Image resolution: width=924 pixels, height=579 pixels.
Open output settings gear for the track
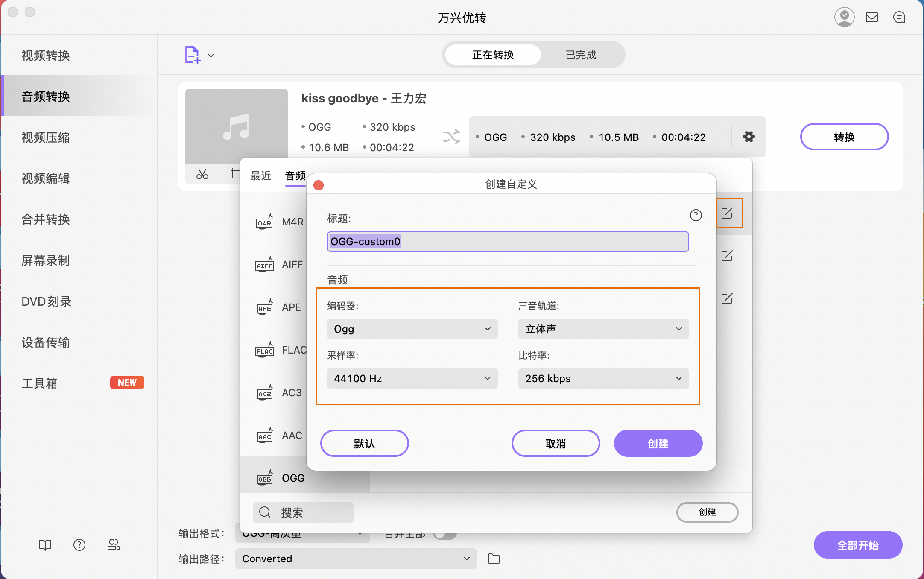748,137
